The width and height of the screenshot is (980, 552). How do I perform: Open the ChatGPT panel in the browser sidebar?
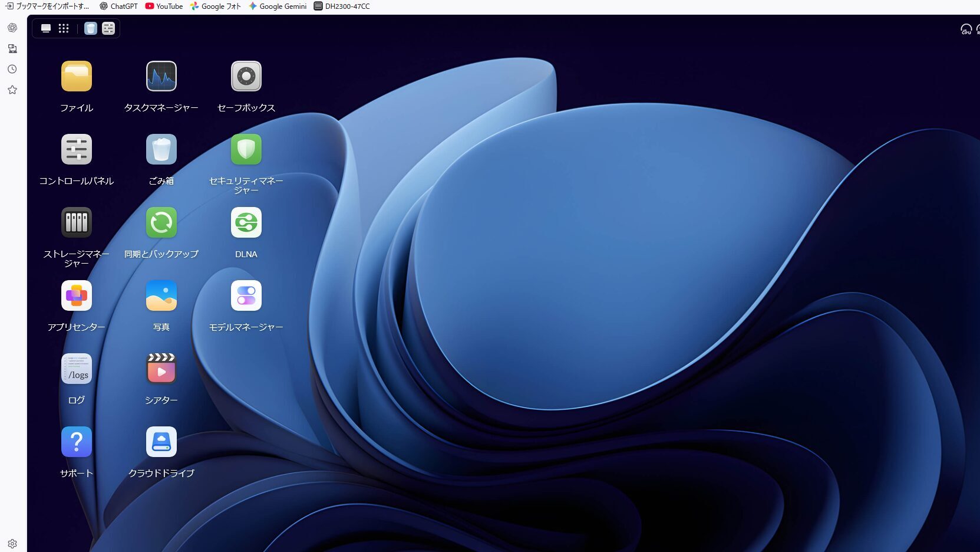(x=12, y=28)
